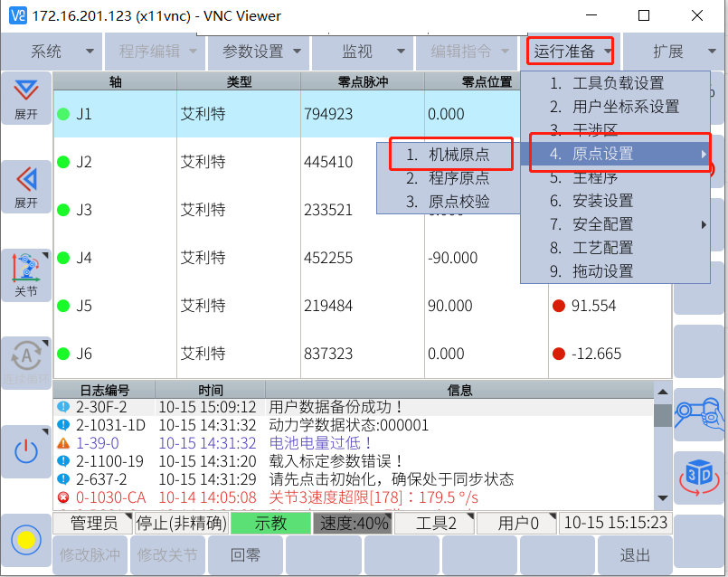The image size is (728, 577).
Task: Click the 示教 teach mode status field
Action: click(x=270, y=523)
